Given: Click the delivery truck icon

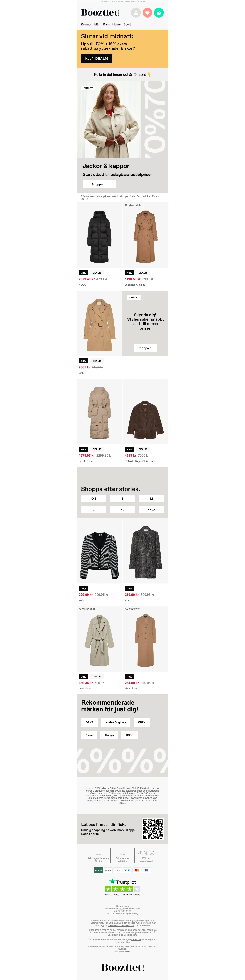Looking at the screenshot, I should pos(98,853).
